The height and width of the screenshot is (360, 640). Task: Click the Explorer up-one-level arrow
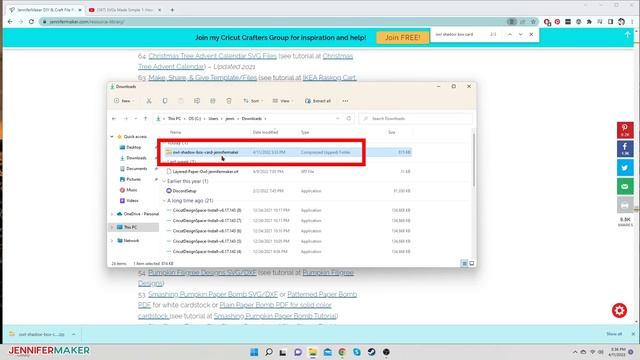[145, 118]
